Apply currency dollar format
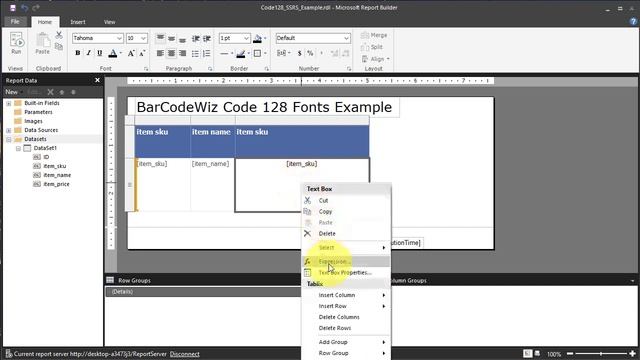 (300, 53)
